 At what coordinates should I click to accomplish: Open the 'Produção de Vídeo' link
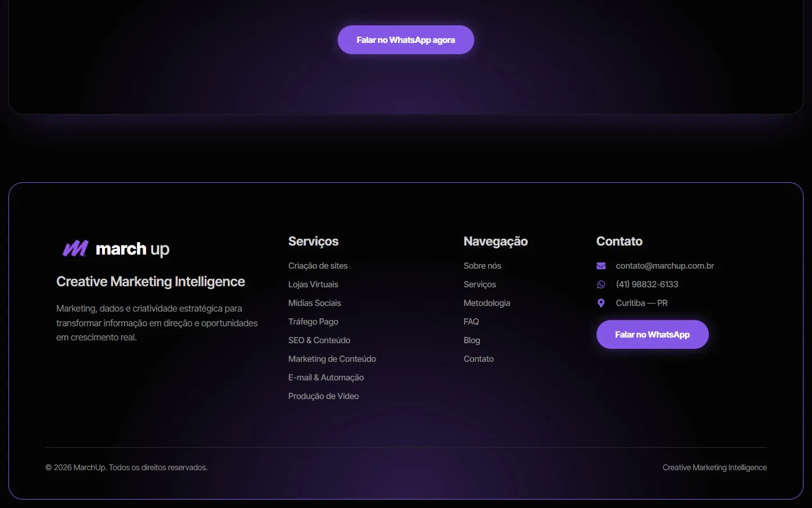point(324,396)
